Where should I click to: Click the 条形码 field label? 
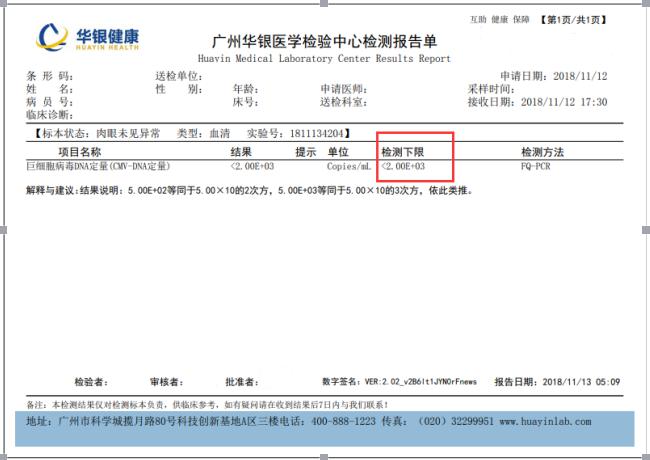click(50, 76)
